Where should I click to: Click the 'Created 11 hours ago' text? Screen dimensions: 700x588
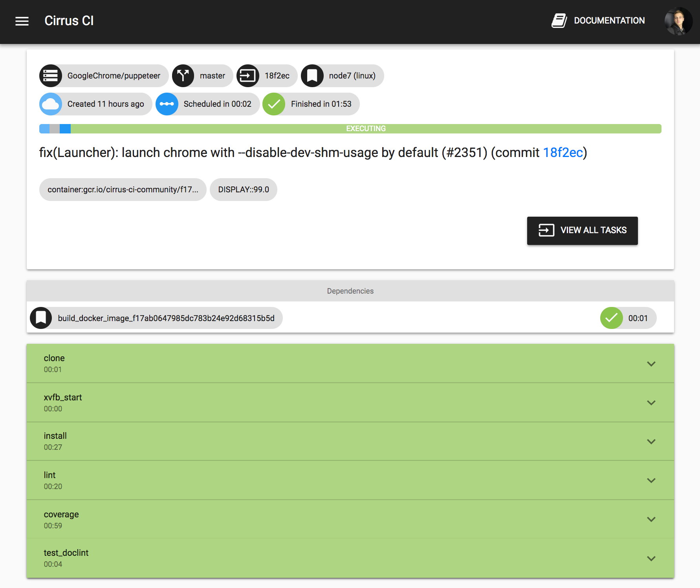(106, 104)
